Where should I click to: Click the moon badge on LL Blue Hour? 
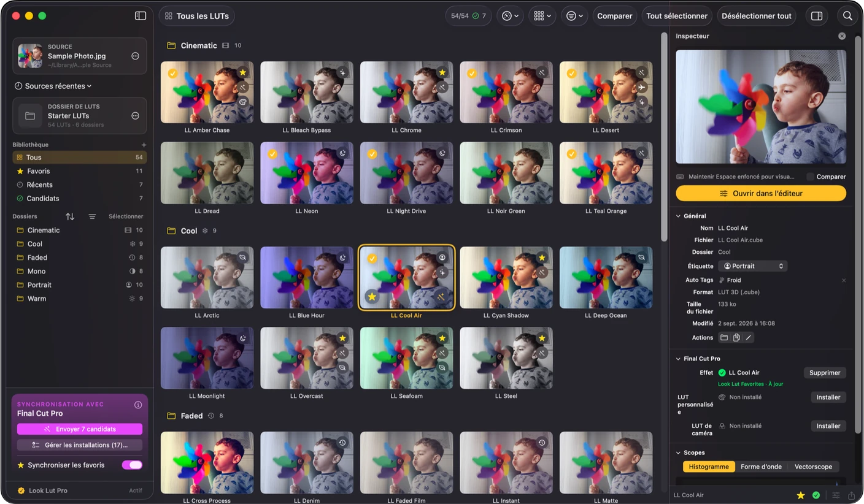(342, 258)
